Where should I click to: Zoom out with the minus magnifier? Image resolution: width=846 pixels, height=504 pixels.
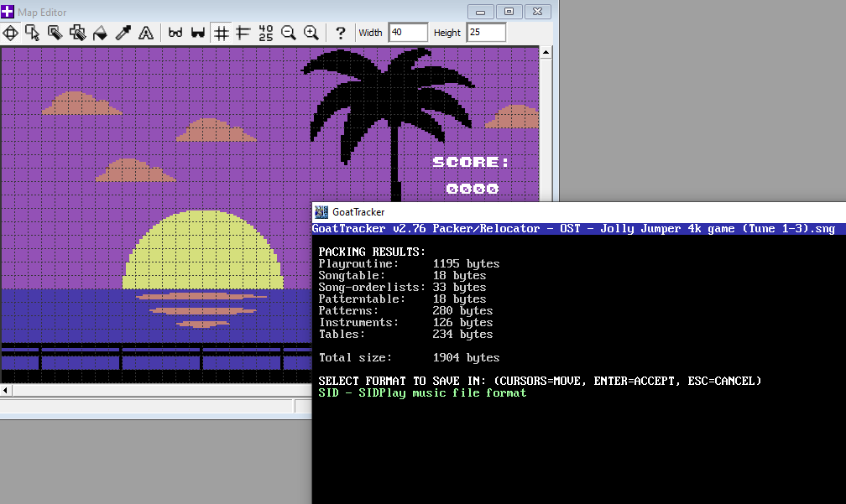[x=288, y=33]
